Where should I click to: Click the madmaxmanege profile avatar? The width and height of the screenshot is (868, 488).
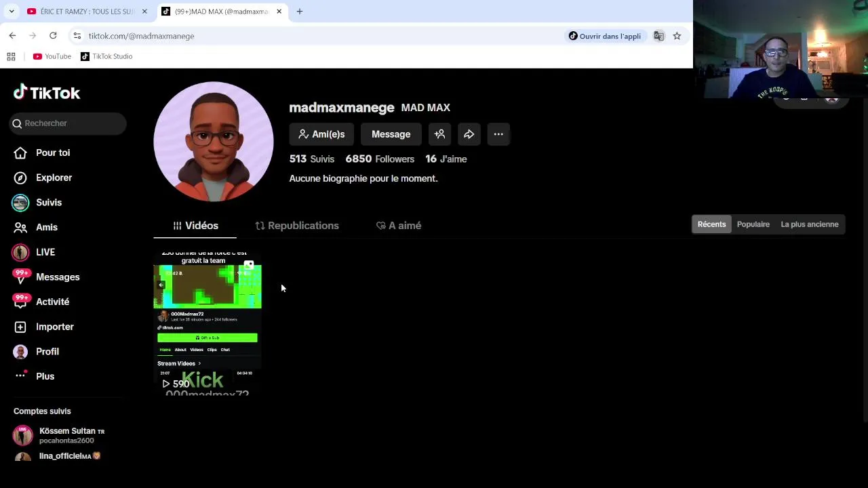click(214, 142)
